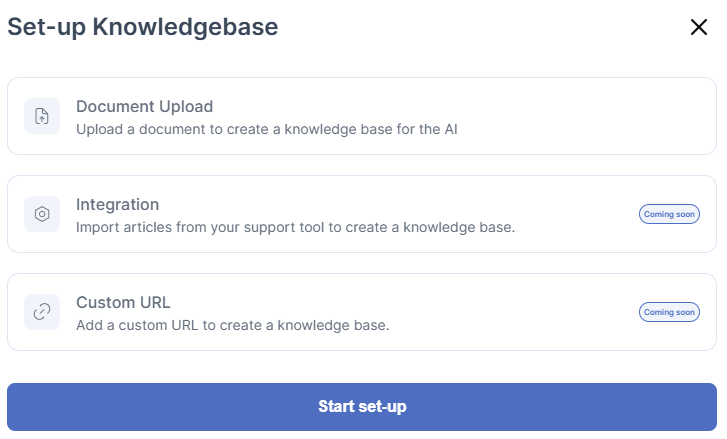Click the Set-up Knowledgebase heading
The height and width of the screenshot is (439, 727).
point(143,27)
